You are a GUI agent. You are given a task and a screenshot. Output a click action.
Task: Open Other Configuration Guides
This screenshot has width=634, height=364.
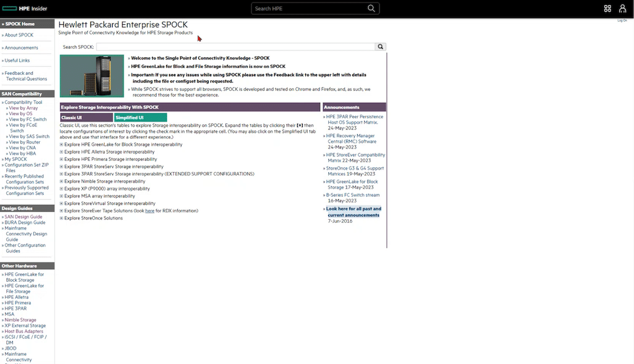pyautogui.click(x=25, y=248)
